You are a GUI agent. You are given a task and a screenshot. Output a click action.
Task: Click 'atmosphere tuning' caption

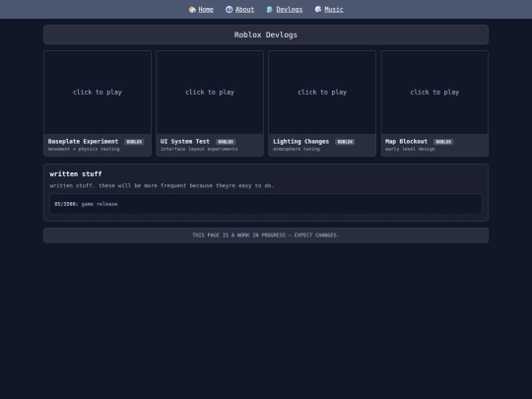297,149
